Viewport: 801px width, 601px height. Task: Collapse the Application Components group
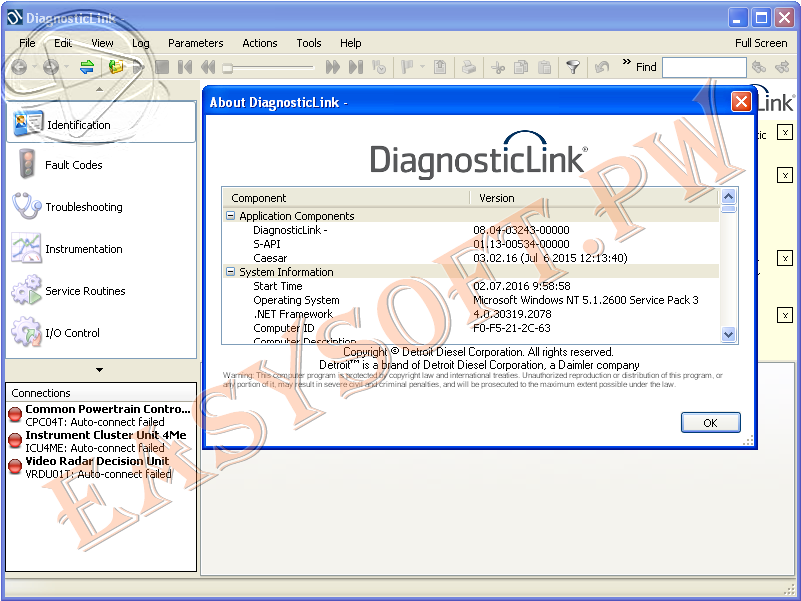coord(230,216)
